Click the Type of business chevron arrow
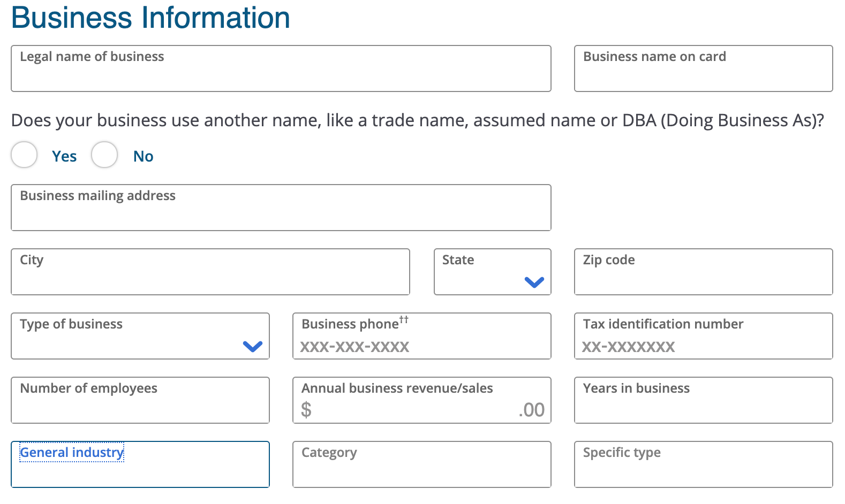This screenshot has height=504, width=845. [253, 346]
